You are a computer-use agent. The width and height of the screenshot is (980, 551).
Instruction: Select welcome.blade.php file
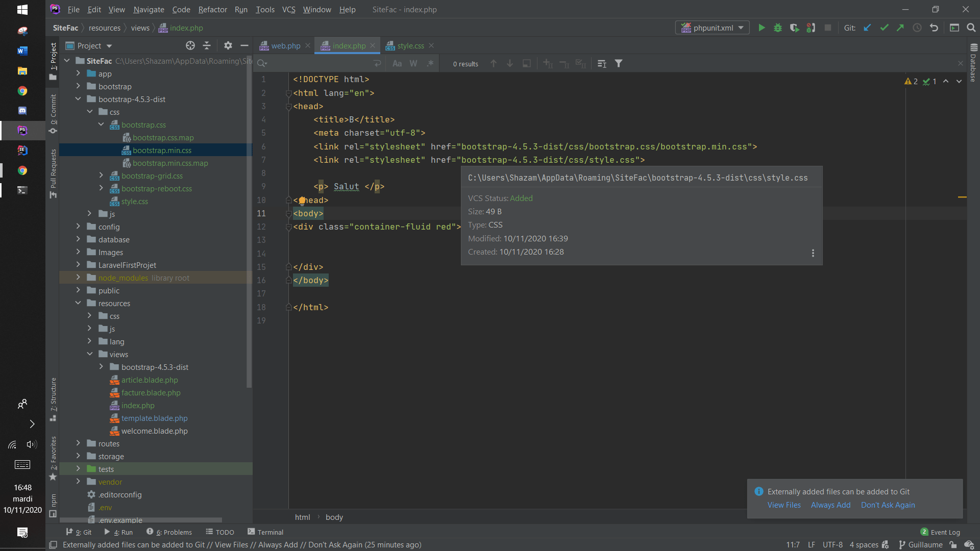point(154,431)
